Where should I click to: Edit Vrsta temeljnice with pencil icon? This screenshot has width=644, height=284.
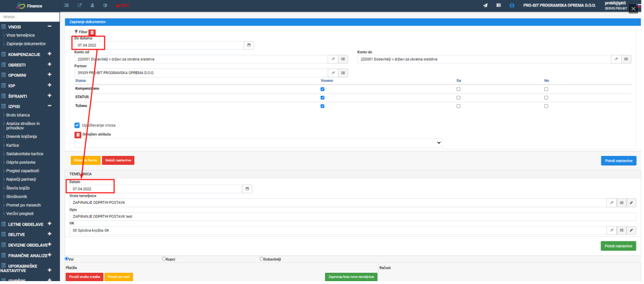pos(631,203)
